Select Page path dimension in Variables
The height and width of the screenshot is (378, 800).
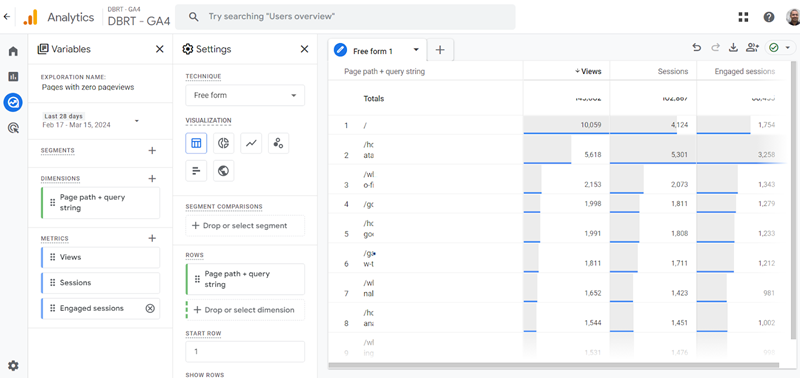click(x=100, y=203)
